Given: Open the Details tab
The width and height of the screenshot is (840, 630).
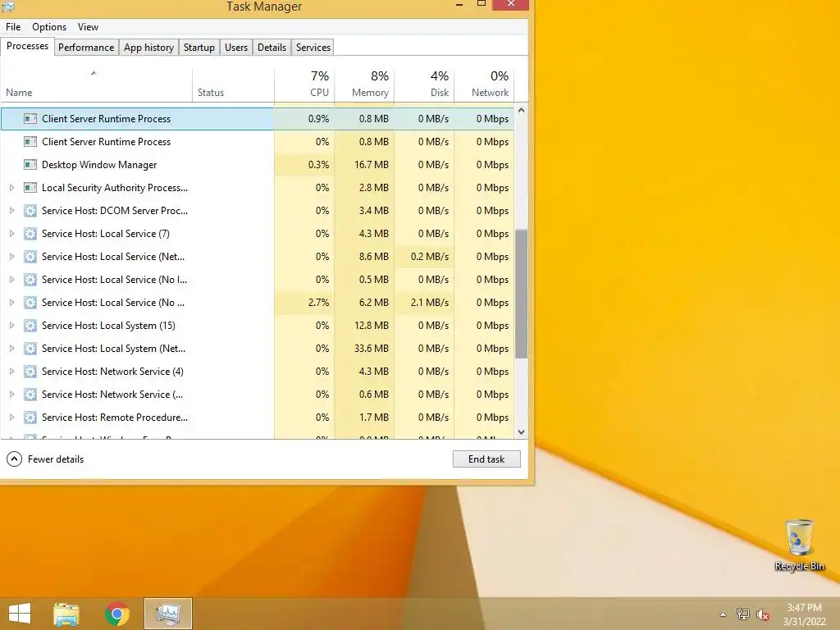Looking at the screenshot, I should click(x=272, y=47).
